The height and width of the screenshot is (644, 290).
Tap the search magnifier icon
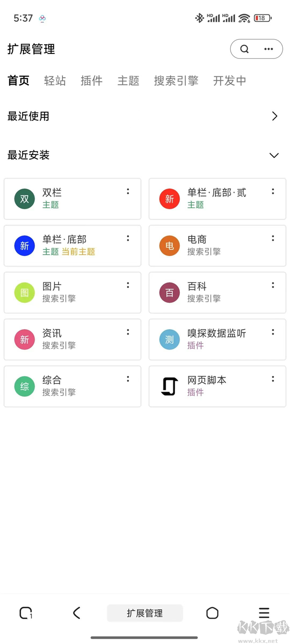245,49
